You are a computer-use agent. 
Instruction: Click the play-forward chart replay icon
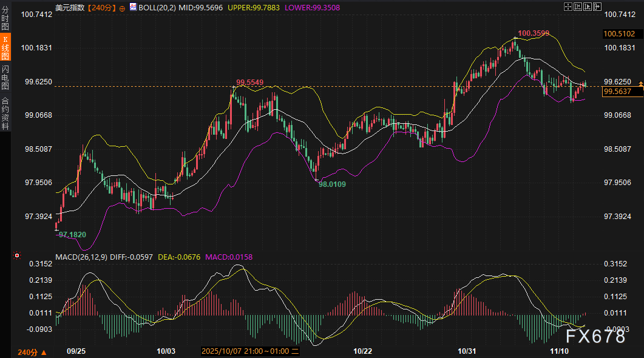589,7
